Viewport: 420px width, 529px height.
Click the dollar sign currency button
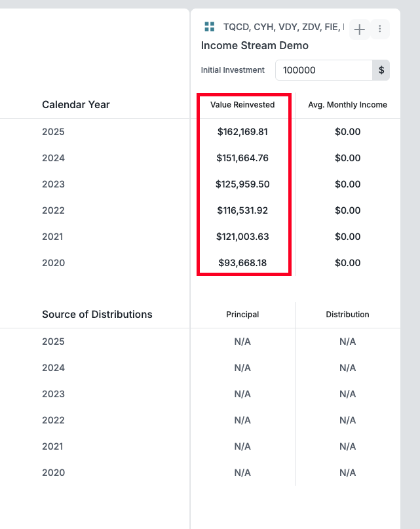(x=381, y=70)
